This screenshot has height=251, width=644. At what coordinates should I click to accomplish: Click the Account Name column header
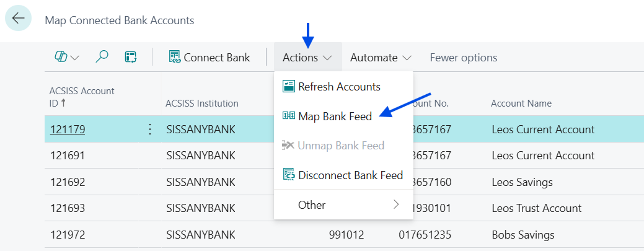point(521,103)
